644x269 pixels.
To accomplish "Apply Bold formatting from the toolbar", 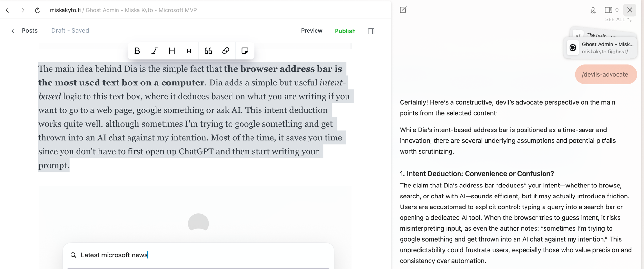I will point(137,51).
